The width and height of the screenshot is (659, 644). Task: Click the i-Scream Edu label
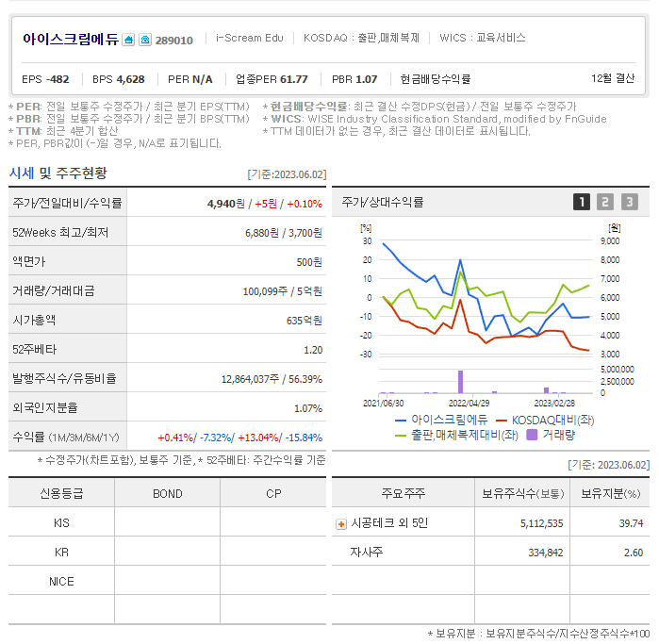250,38
